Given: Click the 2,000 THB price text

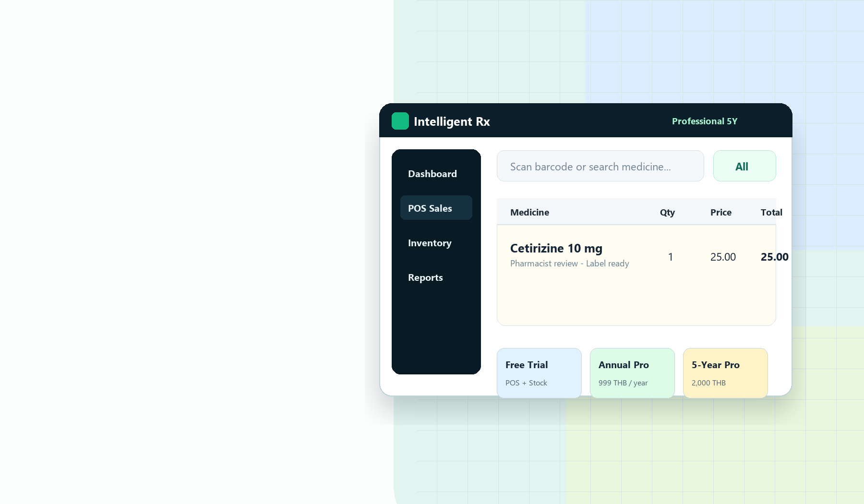Looking at the screenshot, I should tap(708, 383).
